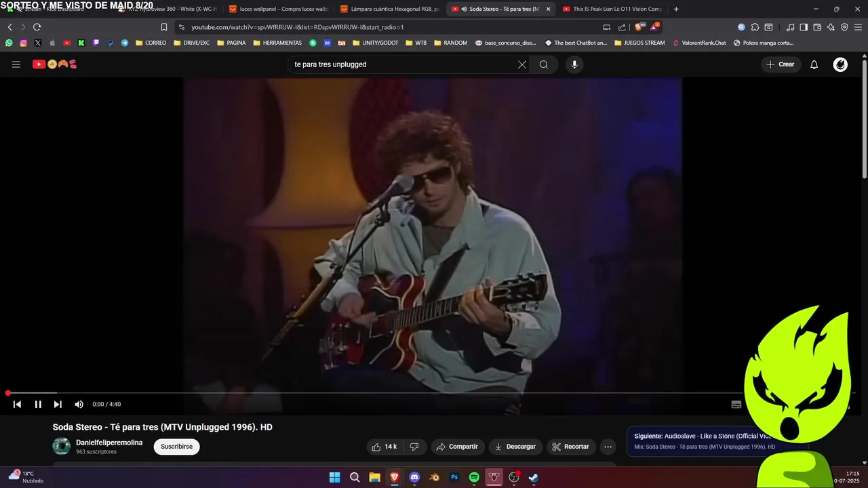Switch to the luces wallpanel tab
Image resolution: width=868 pixels, height=488 pixels.
click(x=278, y=9)
